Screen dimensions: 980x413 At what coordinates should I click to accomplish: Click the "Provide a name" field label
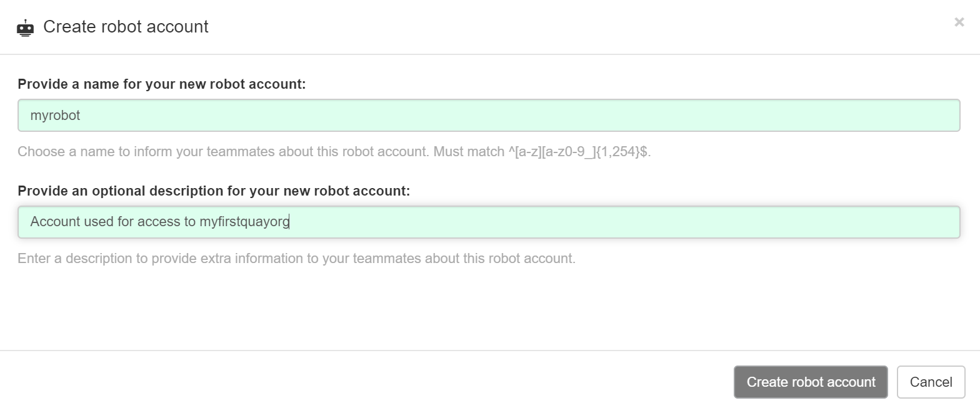(162, 84)
